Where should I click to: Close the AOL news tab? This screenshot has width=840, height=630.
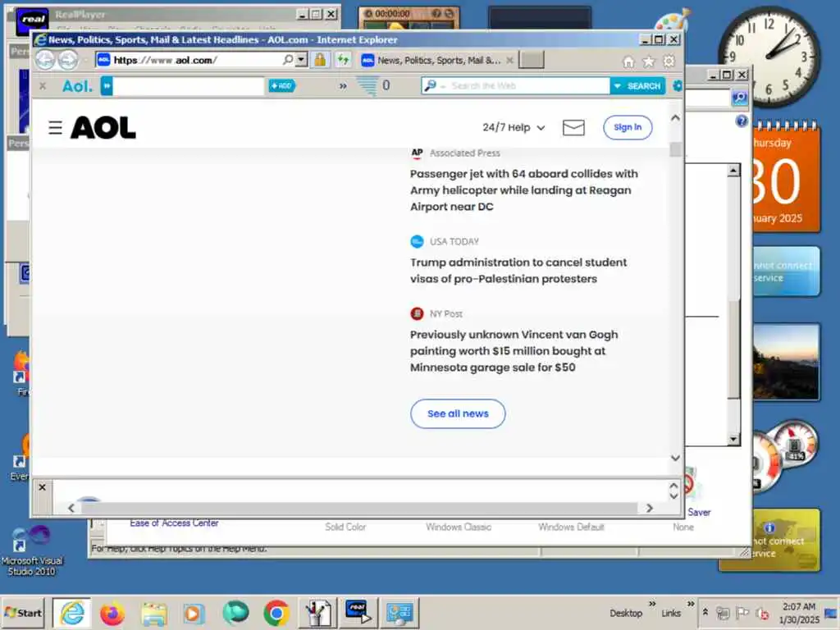click(510, 61)
